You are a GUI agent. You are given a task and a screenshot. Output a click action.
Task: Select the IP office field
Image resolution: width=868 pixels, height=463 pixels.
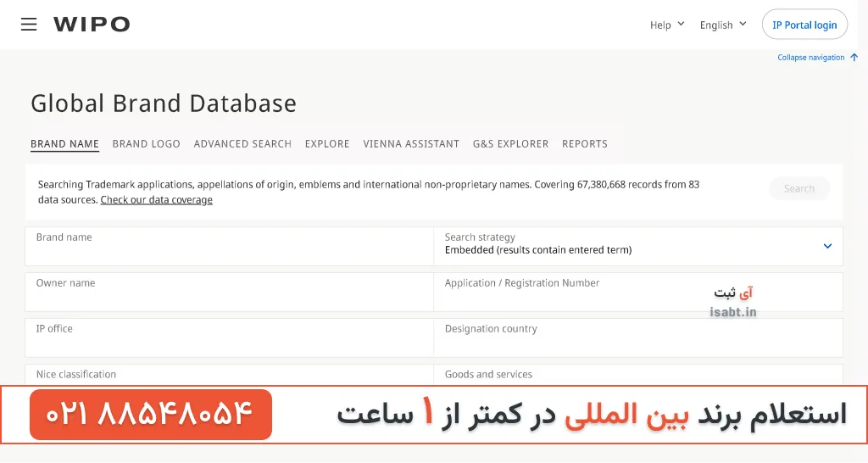pos(229,337)
